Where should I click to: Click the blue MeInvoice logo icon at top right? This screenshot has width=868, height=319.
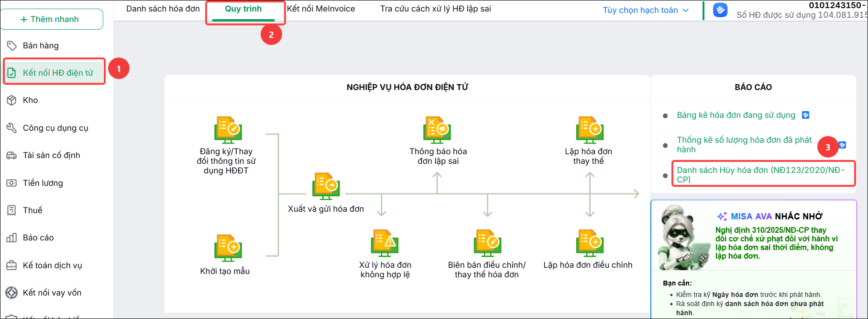pyautogui.click(x=720, y=10)
